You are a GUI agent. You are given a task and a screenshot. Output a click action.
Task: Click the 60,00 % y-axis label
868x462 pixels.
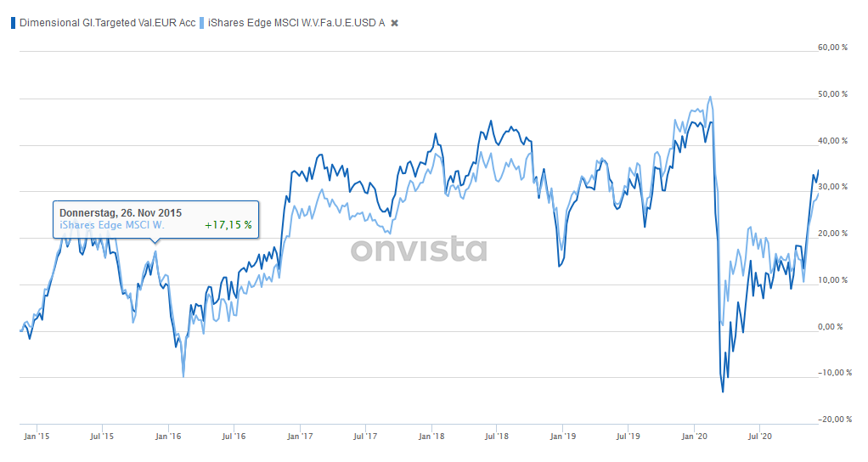point(832,48)
